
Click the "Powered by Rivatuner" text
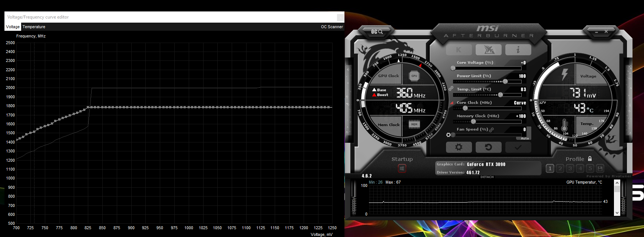[x=609, y=176]
